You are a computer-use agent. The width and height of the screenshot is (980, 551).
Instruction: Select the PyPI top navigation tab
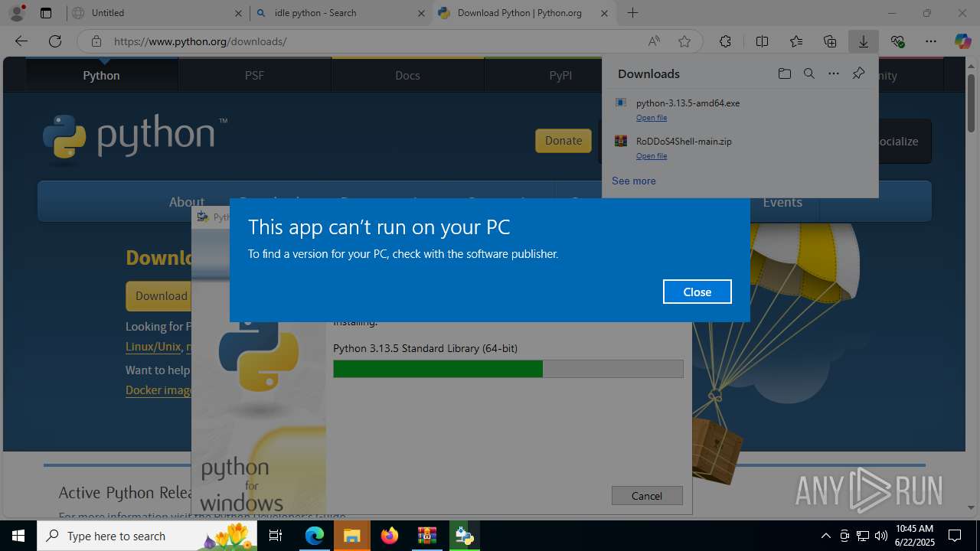click(x=560, y=75)
